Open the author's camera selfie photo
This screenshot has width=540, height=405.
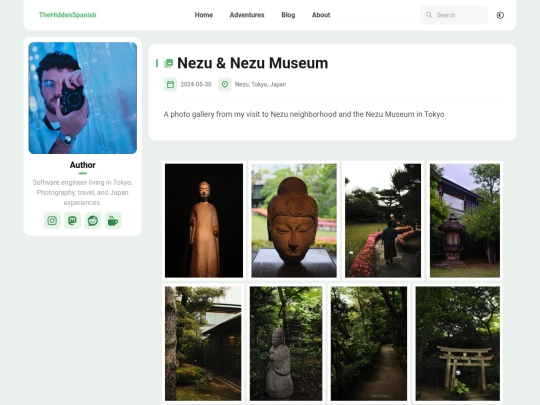tap(83, 98)
